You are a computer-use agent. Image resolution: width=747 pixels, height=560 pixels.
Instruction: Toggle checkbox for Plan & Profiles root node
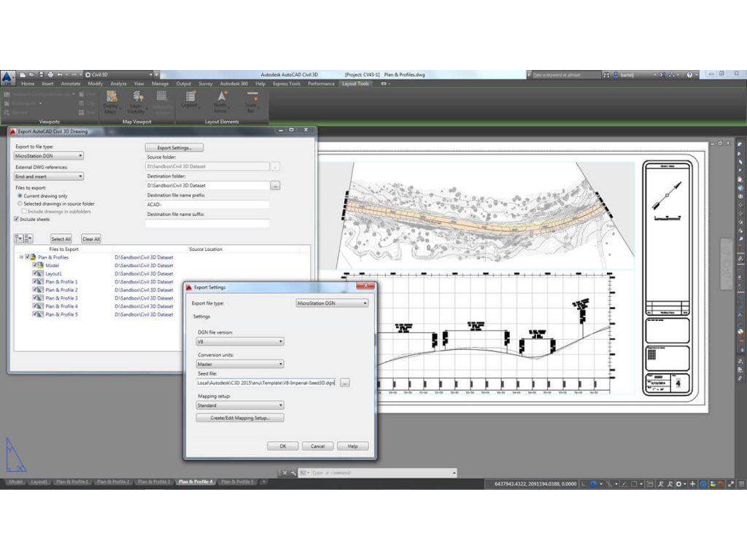click(28, 257)
